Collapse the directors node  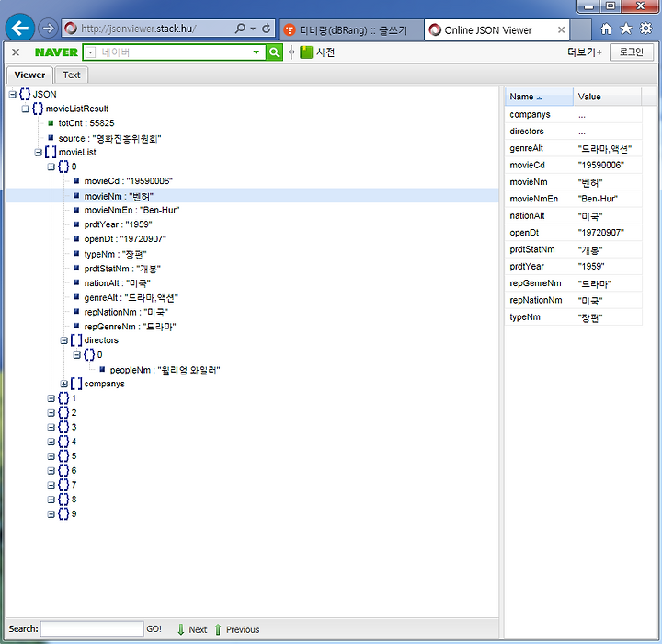pyautogui.click(x=63, y=340)
